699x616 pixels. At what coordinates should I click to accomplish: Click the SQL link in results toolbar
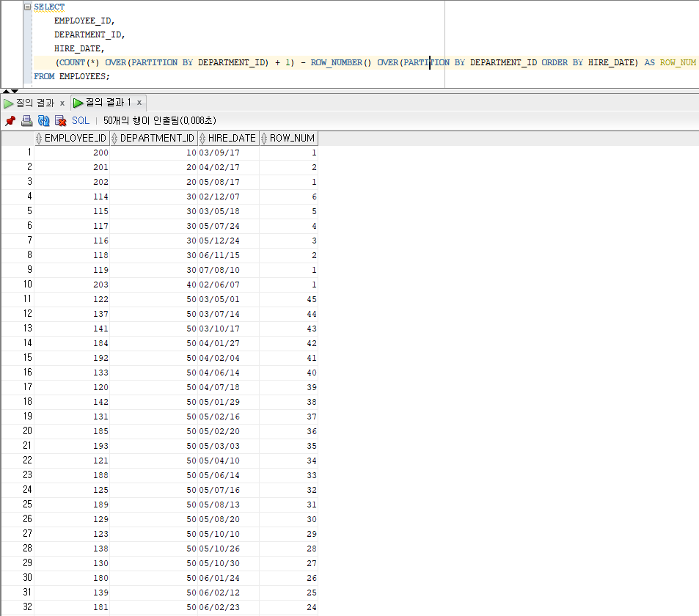[81, 120]
